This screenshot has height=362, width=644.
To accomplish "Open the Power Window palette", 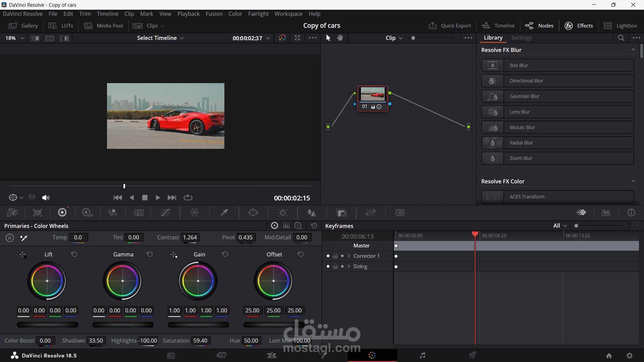I will 253,213.
